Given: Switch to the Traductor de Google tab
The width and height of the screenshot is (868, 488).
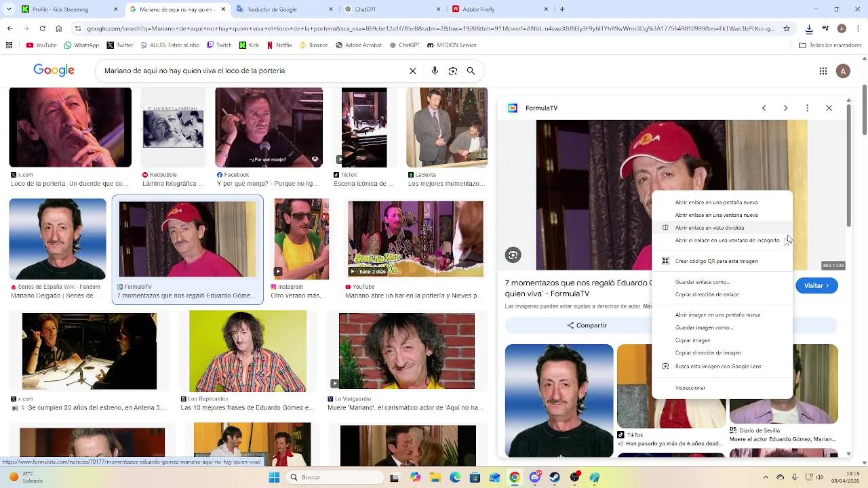Looking at the screenshot, I should (283, 9).
